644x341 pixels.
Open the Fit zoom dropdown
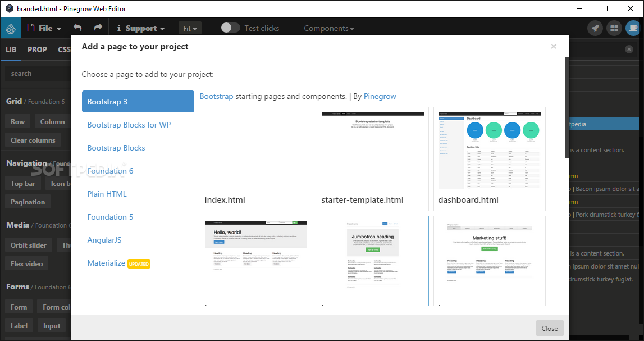coord(190,28)
